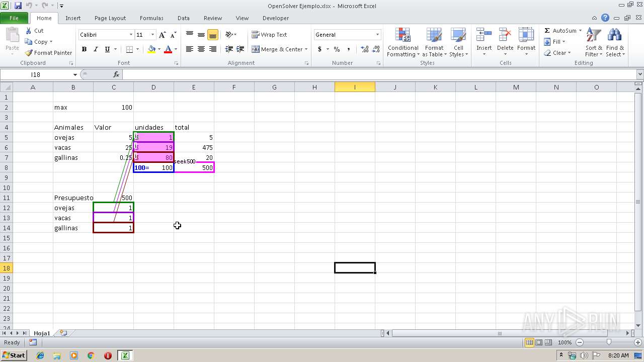Viewport: 644px width, 362px height.
Task: Click the Fill button
Action: click(552, 42)
